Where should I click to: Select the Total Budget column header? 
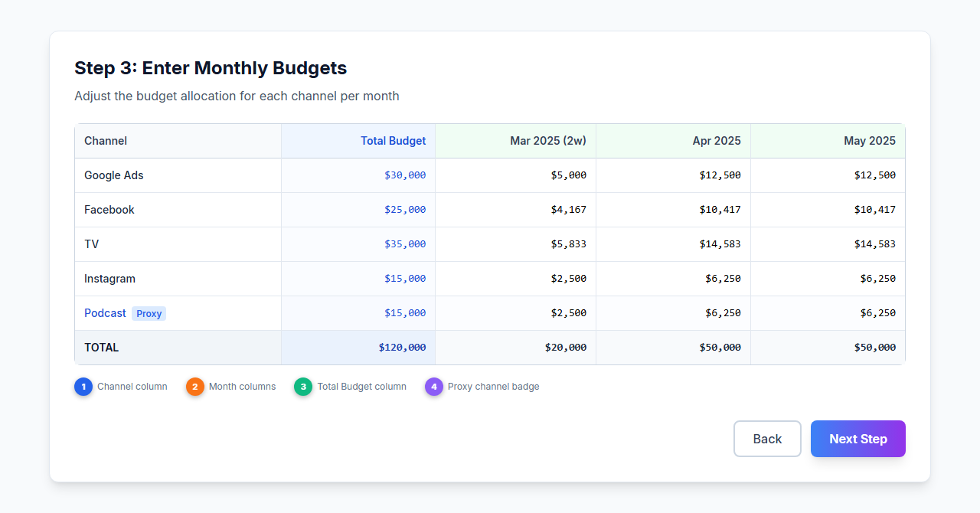tap(358, 141)
